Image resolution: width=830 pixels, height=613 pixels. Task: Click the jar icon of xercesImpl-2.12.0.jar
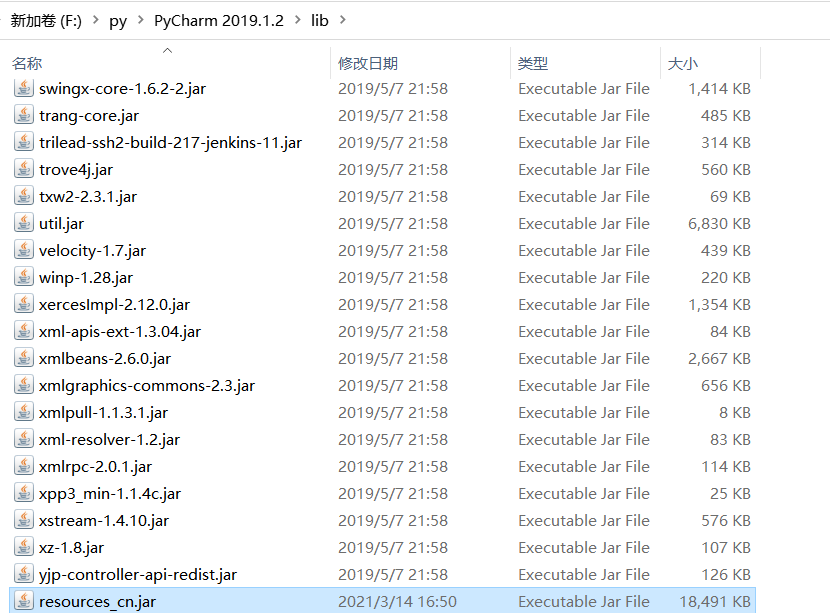[24, 304]
